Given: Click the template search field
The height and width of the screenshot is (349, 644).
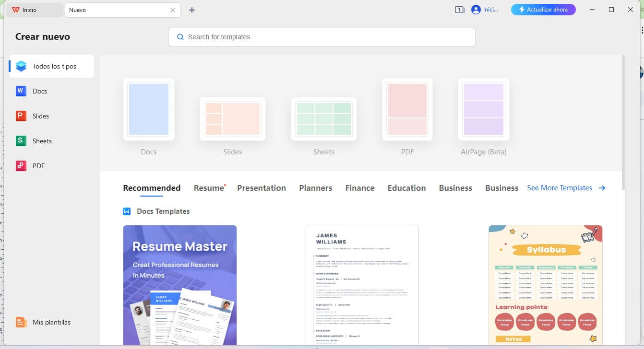Looking at the screenshot, I should tap(322, 37).
